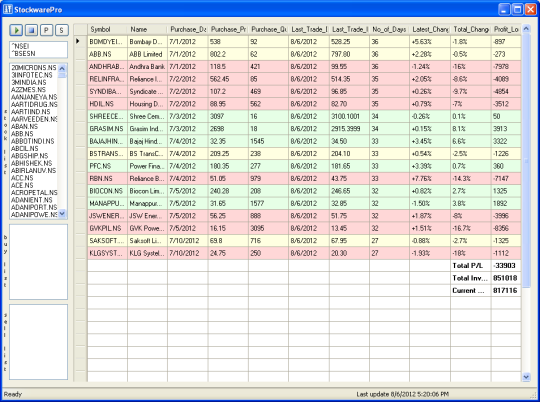Click grid vertical scroll up arrow

click(526, 29)
